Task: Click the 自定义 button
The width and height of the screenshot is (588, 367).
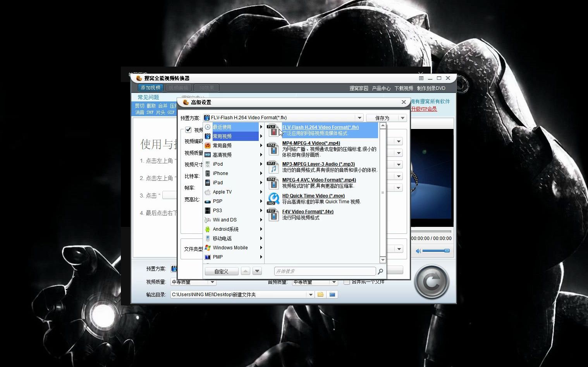Action: [x=222, y=271]
